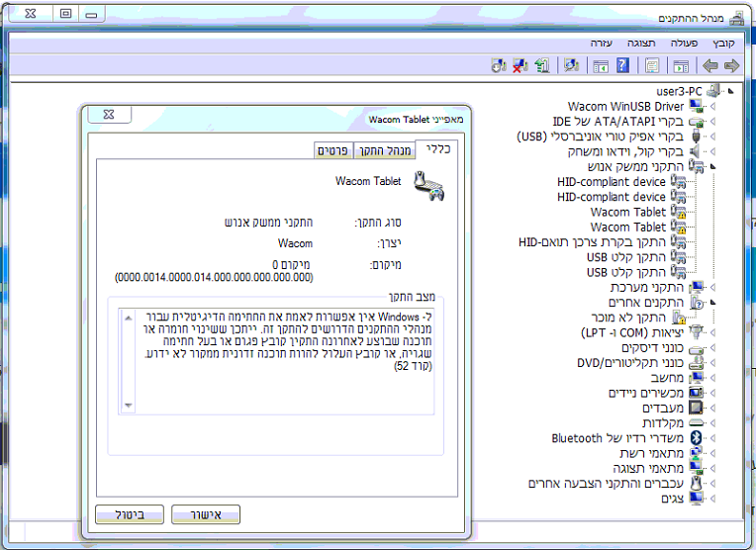Click the processors (מעבדים) category icon
Image resolution: width=756 pixels, height=550 pixels.
(x=697, y=408)
